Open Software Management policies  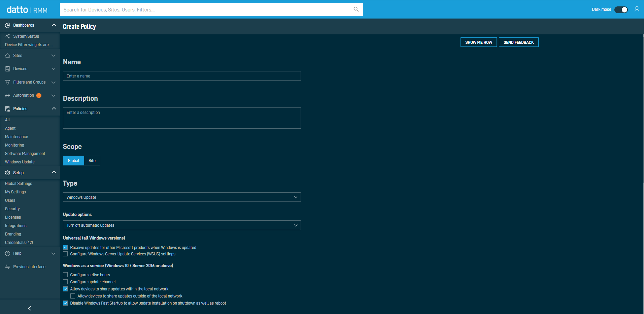(25, 154)
